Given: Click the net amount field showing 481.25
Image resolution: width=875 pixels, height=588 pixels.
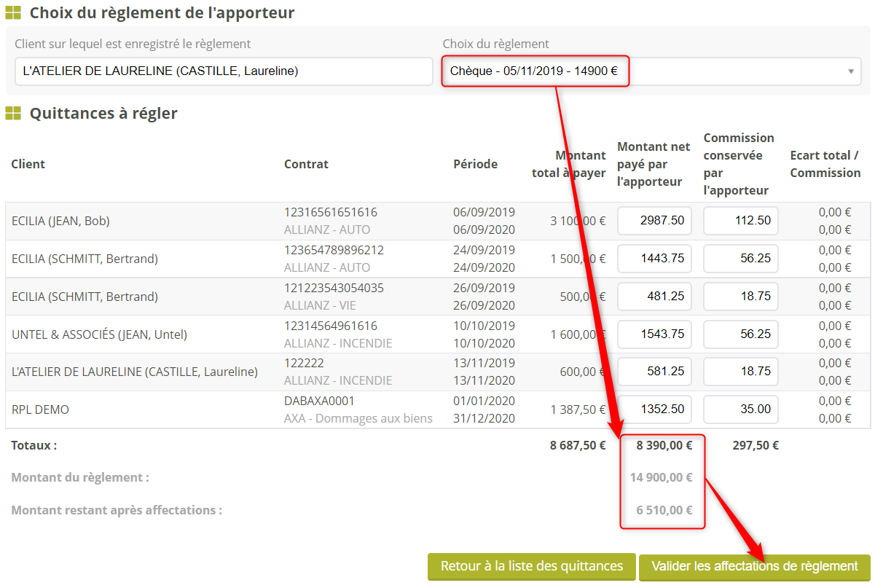Looking at the screenshot, I should pos(654,296).
